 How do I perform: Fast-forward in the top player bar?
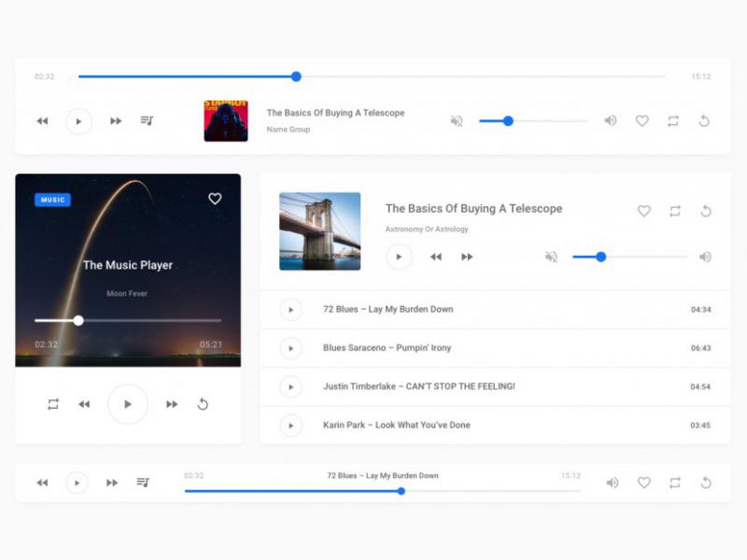coord(116,121)
